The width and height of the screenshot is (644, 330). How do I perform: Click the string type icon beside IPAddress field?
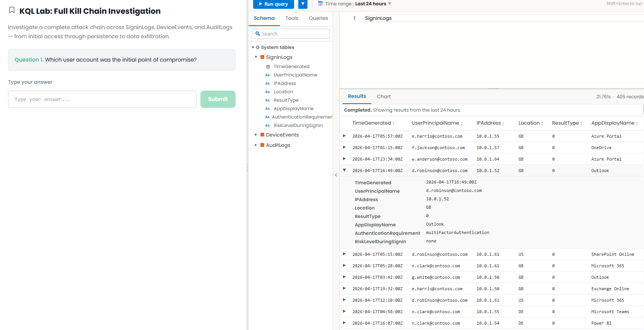pyautogui.click(x=267, y=83)
